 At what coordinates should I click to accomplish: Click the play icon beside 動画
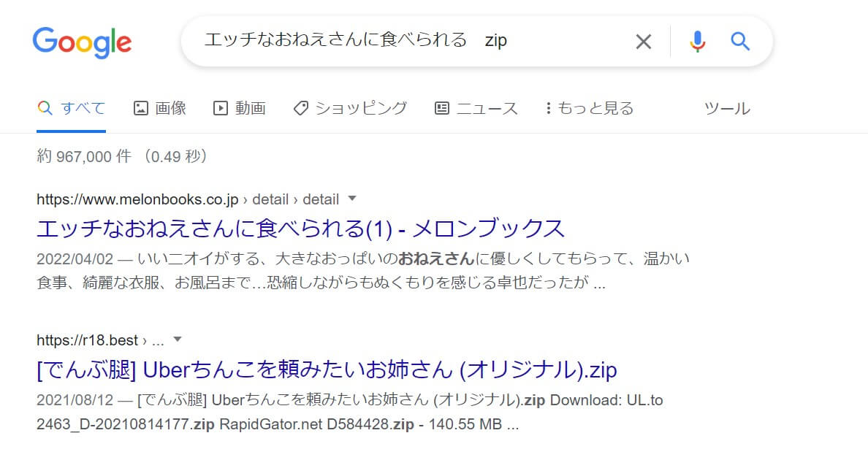pos(221,108)
